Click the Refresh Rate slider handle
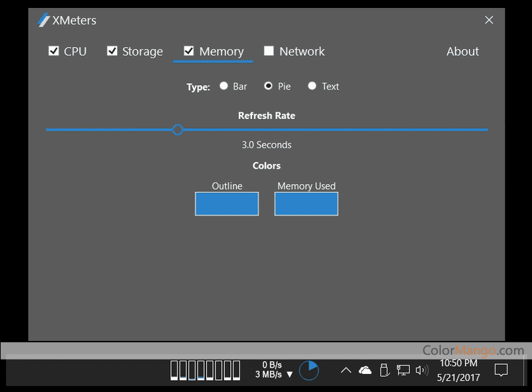Image resolution: width=532 pixels, height=392 pixels. (x=178, y=130)
